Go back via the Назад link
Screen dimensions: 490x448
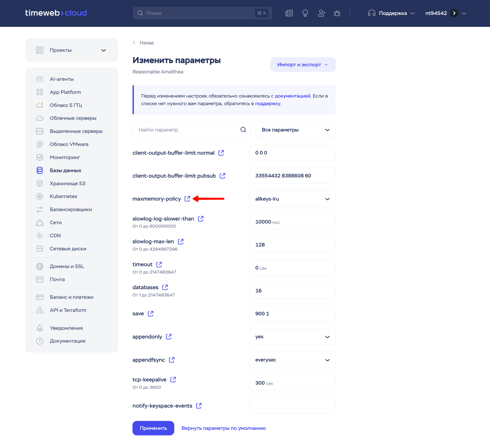click(x=144, y=42)
